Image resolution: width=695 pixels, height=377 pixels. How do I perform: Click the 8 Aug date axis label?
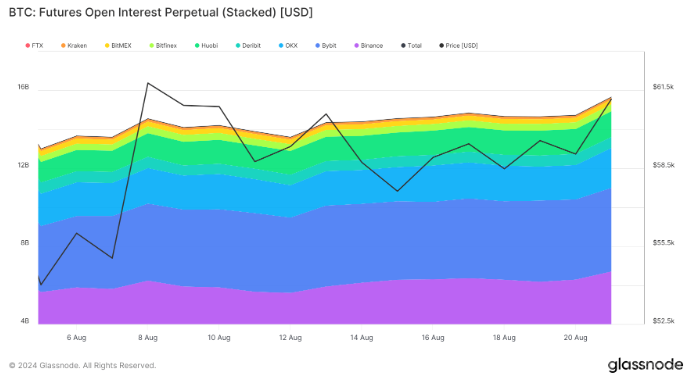coord(148,338)
